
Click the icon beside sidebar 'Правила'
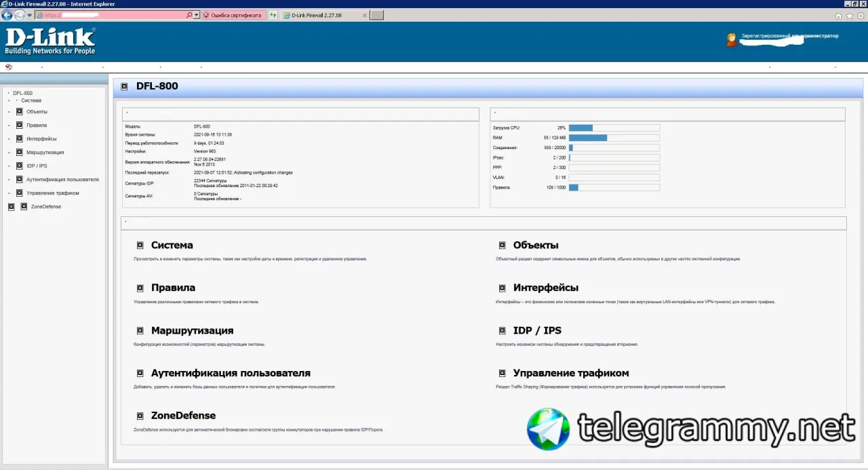click(x=20, y=125)
